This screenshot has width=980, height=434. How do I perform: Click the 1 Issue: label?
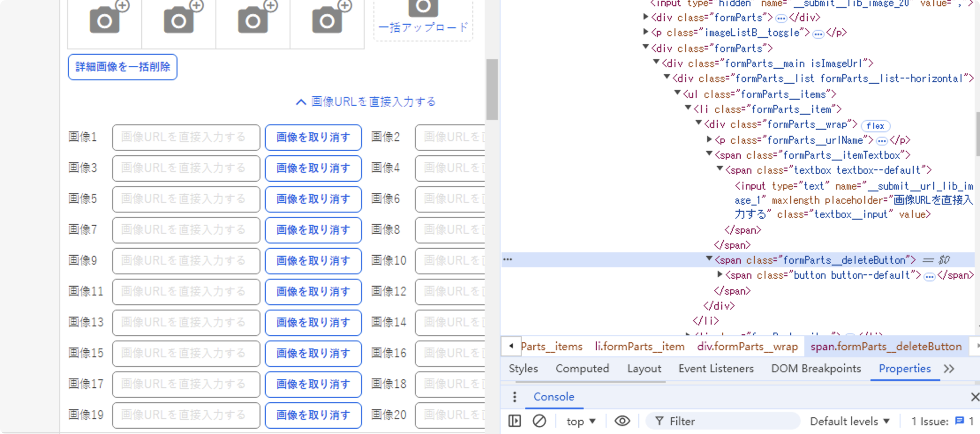click(930, 421)
